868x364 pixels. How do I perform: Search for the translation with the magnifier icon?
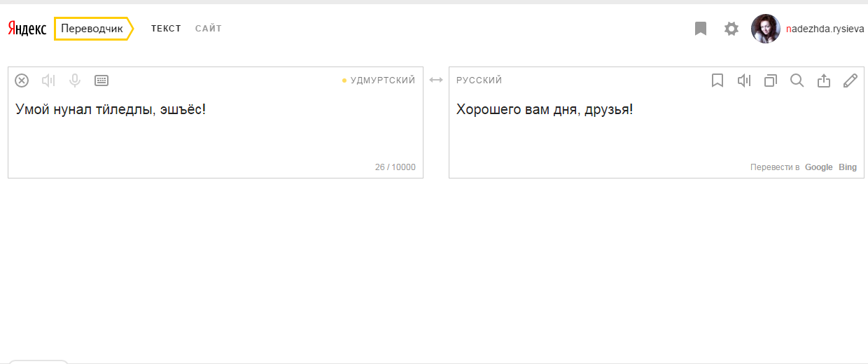pos(797,80)
